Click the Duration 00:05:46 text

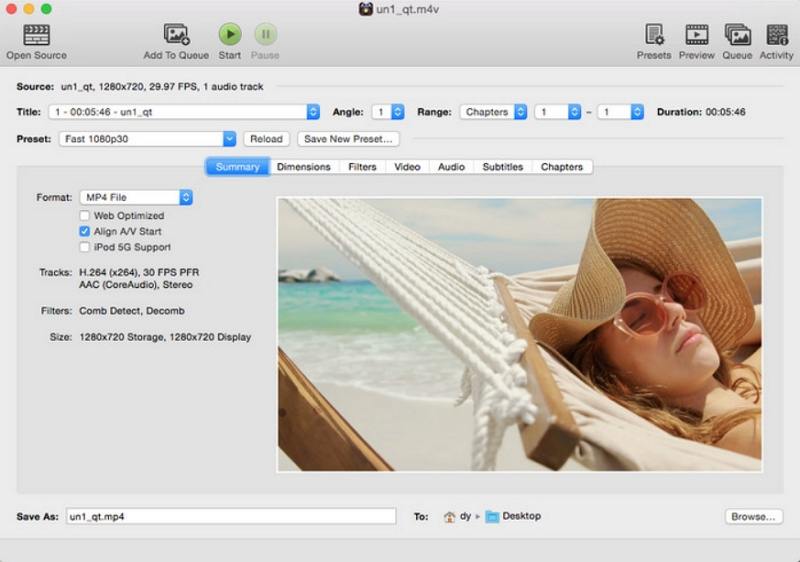tap(701, 112)
